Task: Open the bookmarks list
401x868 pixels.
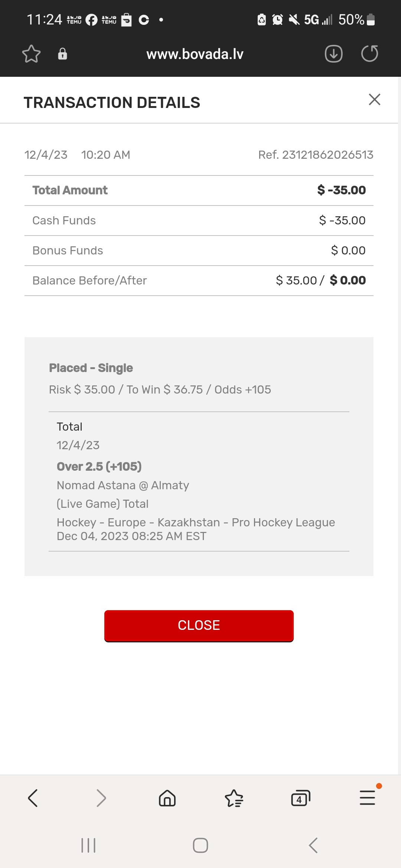Action: tap(234, 798)
